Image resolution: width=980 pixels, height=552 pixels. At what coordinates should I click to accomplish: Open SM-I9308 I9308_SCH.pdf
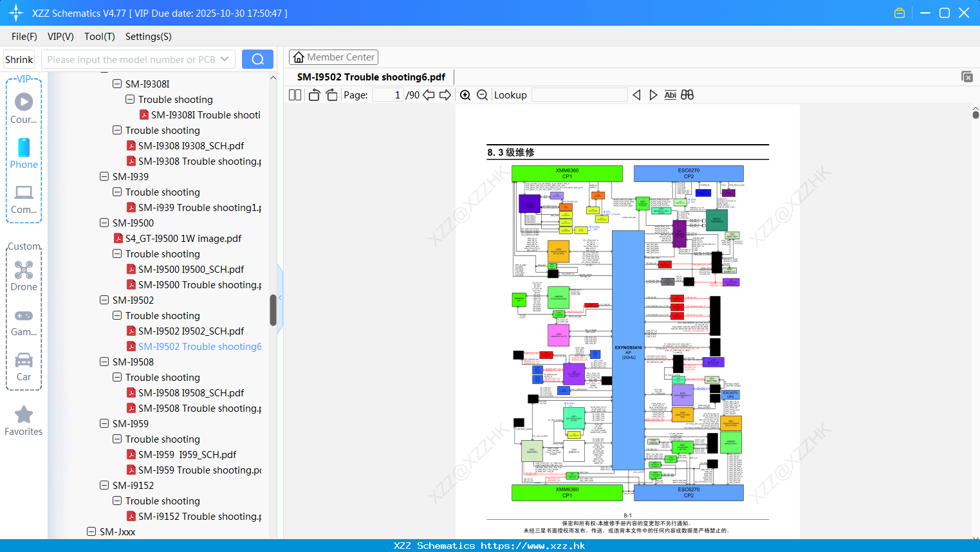185,145
